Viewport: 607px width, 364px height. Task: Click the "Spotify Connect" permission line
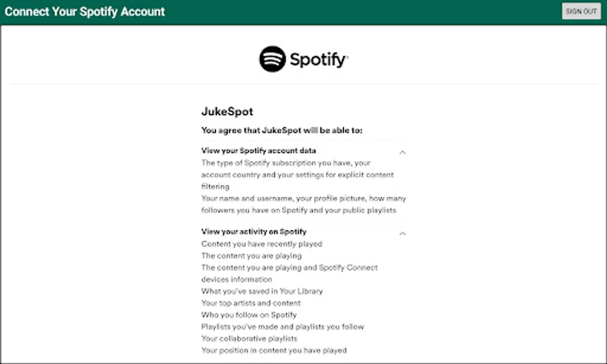[289, 268]
